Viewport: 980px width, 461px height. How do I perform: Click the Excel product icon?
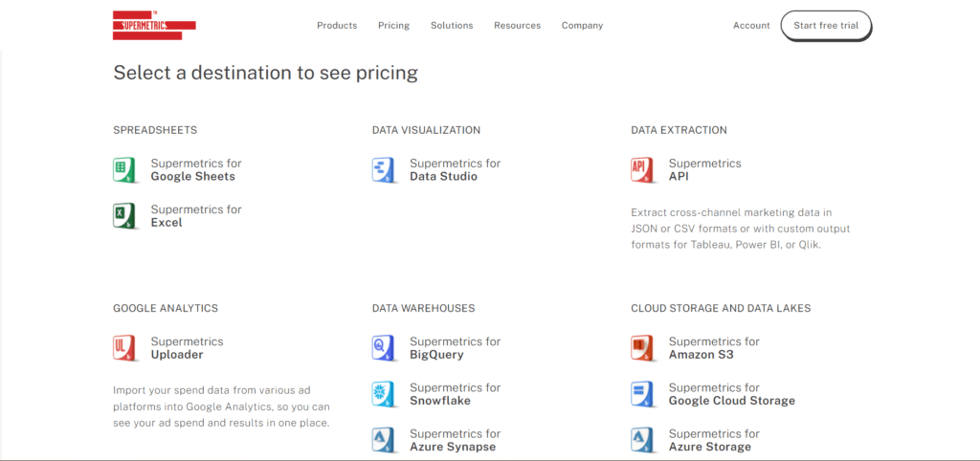[x=123, y=215]
